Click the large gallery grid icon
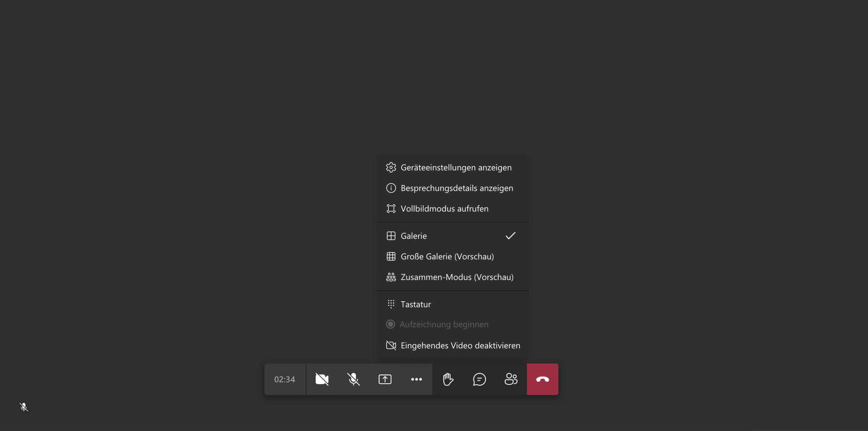This screenshot has width=868, height=431. (391, 256)
